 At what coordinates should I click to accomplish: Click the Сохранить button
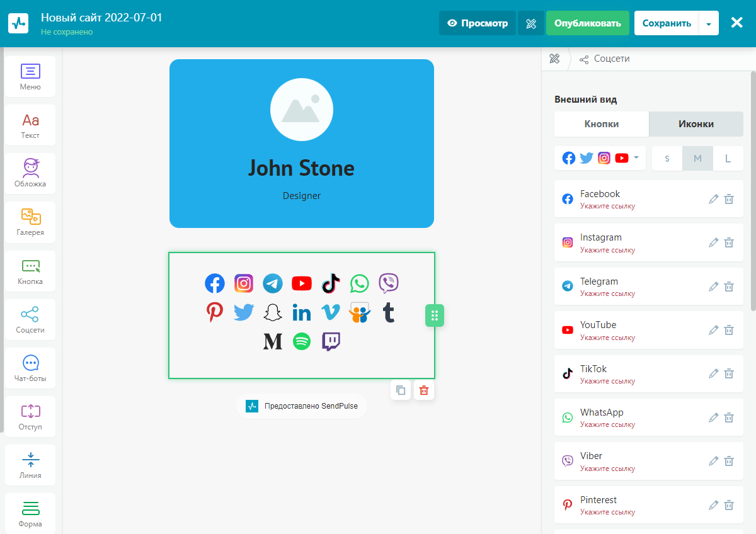(x=667, y=23)
